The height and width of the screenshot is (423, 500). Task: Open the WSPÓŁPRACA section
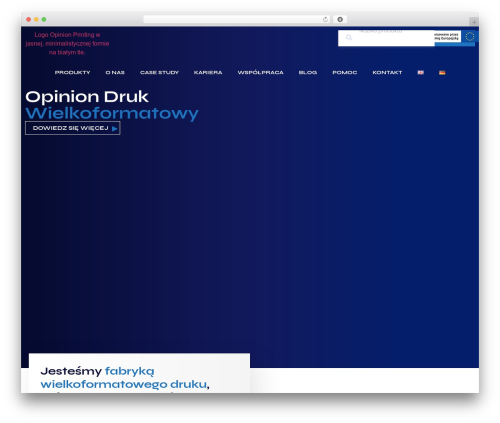click(x=260, y=72)
